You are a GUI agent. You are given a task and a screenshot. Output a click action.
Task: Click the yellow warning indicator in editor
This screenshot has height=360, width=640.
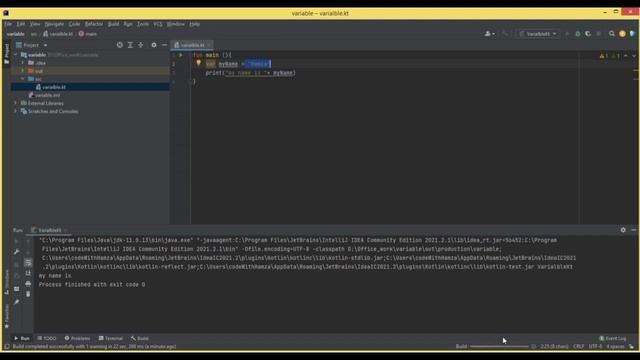coord(604,56)
